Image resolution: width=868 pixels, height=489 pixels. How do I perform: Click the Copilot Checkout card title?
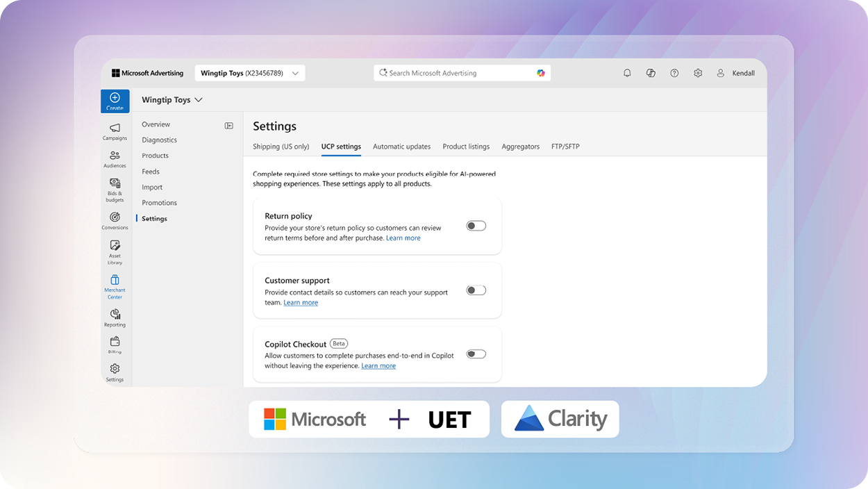(x=296, y=345)
